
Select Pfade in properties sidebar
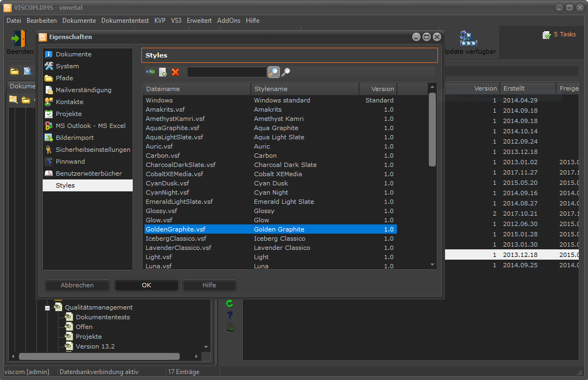click(88, 78)
